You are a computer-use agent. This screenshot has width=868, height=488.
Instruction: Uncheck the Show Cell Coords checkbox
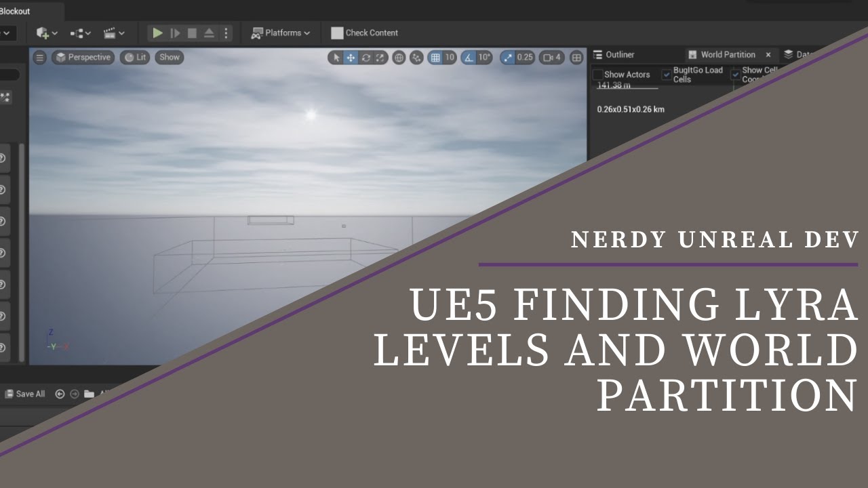coord(736,75)
